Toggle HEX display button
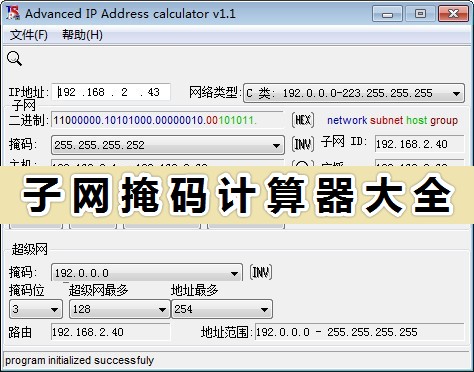 point(303,120)
